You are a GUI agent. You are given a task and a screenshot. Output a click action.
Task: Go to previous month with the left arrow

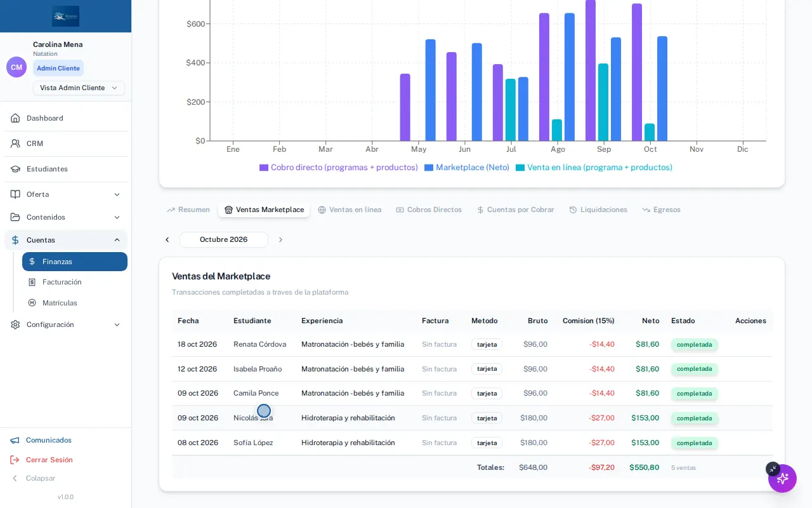pos(167,239)
